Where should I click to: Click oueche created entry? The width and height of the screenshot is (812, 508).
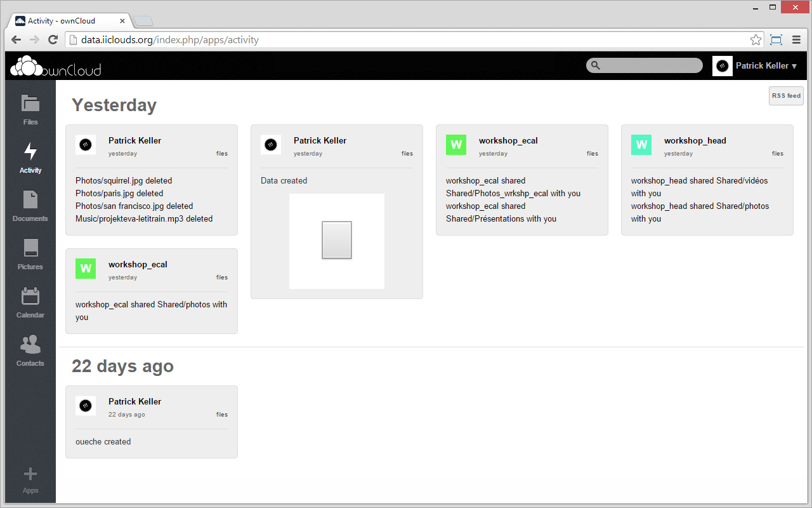point(103,442)
